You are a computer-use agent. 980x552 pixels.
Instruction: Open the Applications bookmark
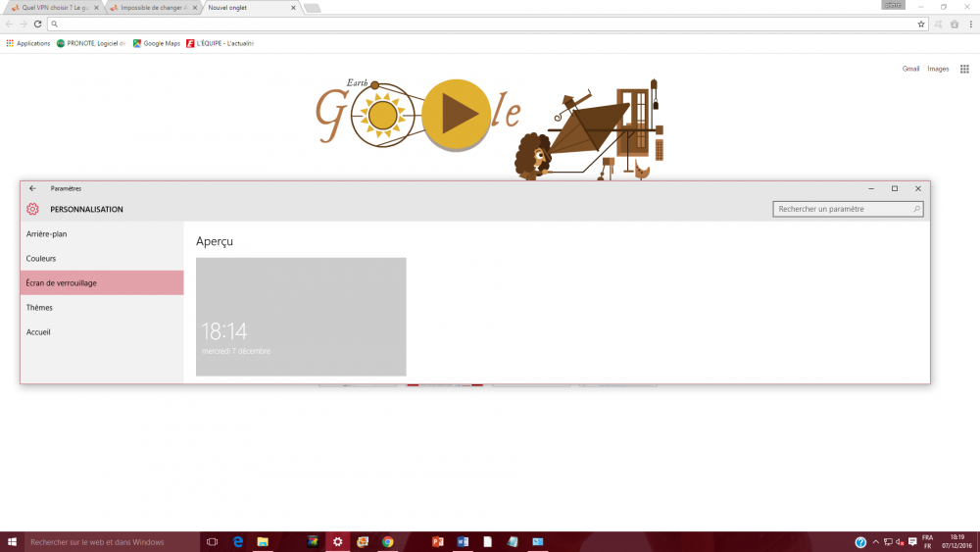point(28,43)
